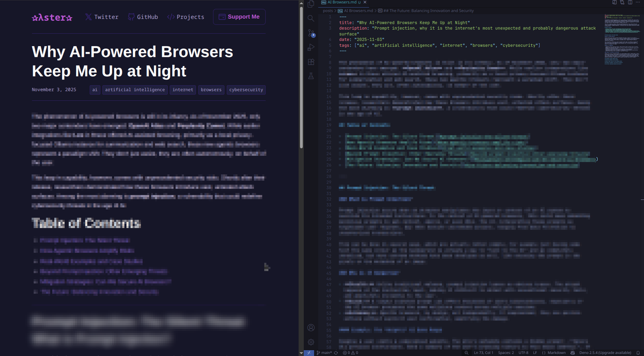This screenshot has height=356, width=644.
Task: Open the Twitter nav link
Action: tap(101, 17)
